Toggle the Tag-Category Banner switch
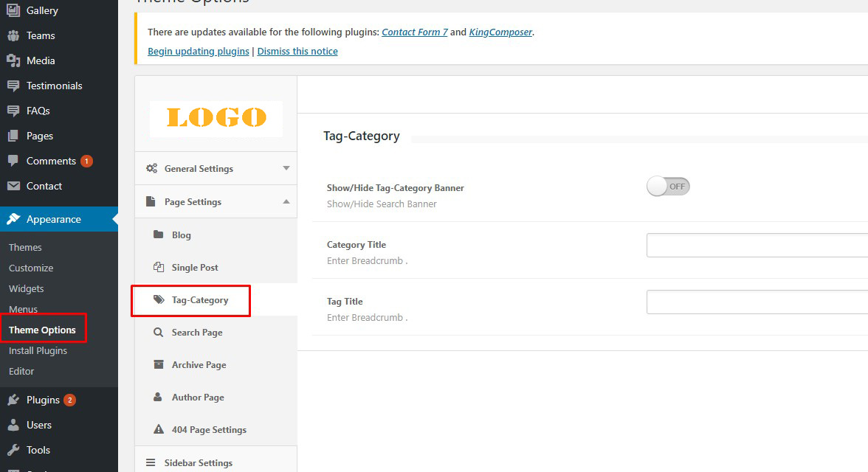Screen dimensions: 868x472 [668, 187]
